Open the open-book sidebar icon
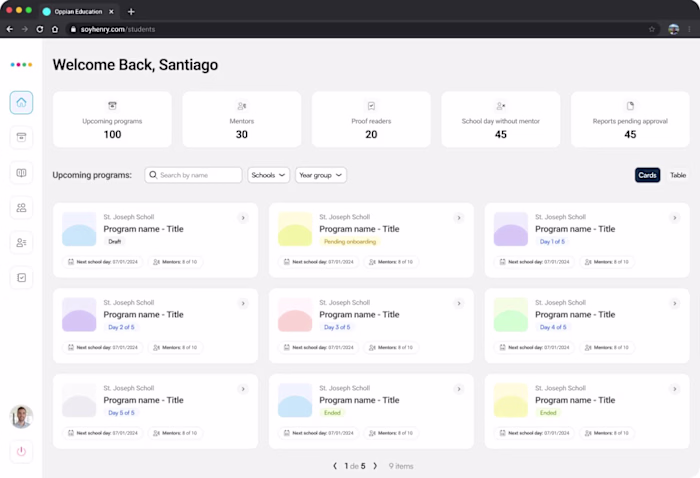This screenshot has height=478, width=700. pos(21,173)
